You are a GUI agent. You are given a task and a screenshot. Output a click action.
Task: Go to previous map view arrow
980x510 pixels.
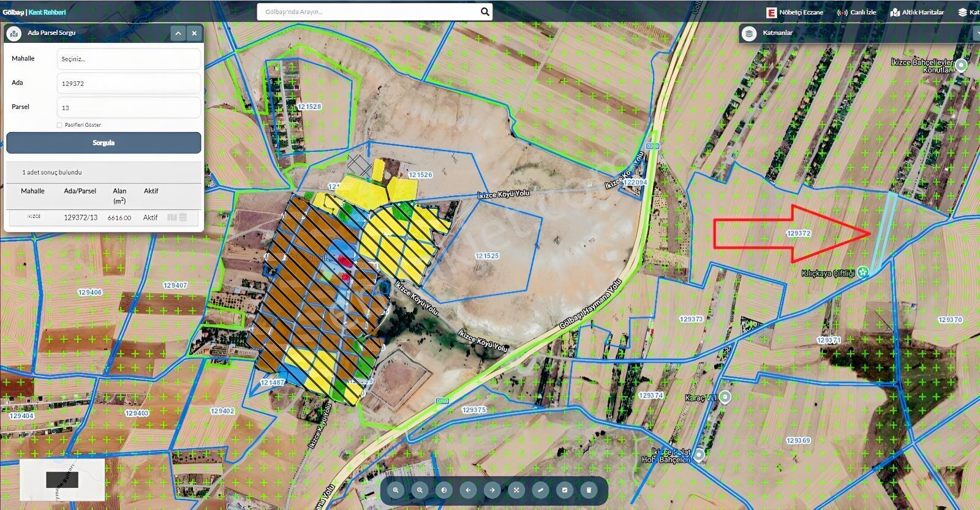point(468,490)
